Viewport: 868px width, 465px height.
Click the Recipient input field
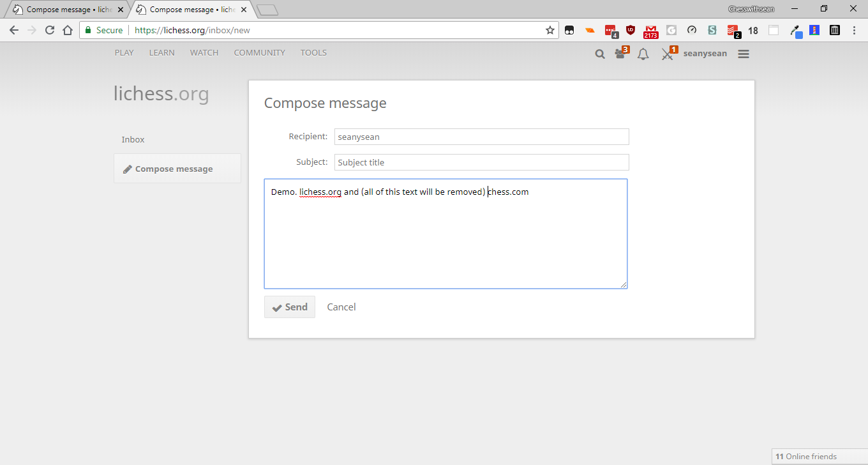click(x=482, y=137)
